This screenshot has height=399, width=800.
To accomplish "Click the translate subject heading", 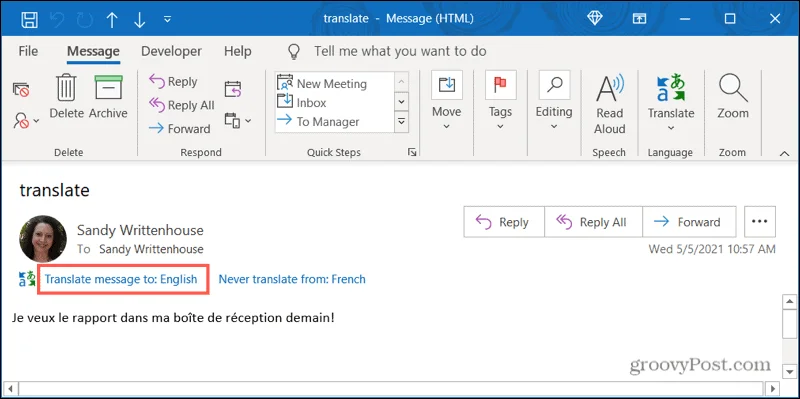I will pos(55,190).
